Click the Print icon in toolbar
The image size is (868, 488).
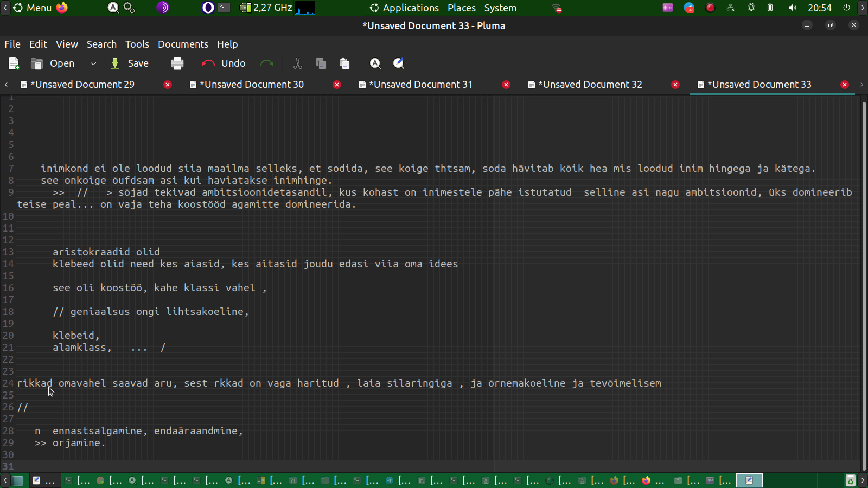pyautogui.click(x=177, y=63)
